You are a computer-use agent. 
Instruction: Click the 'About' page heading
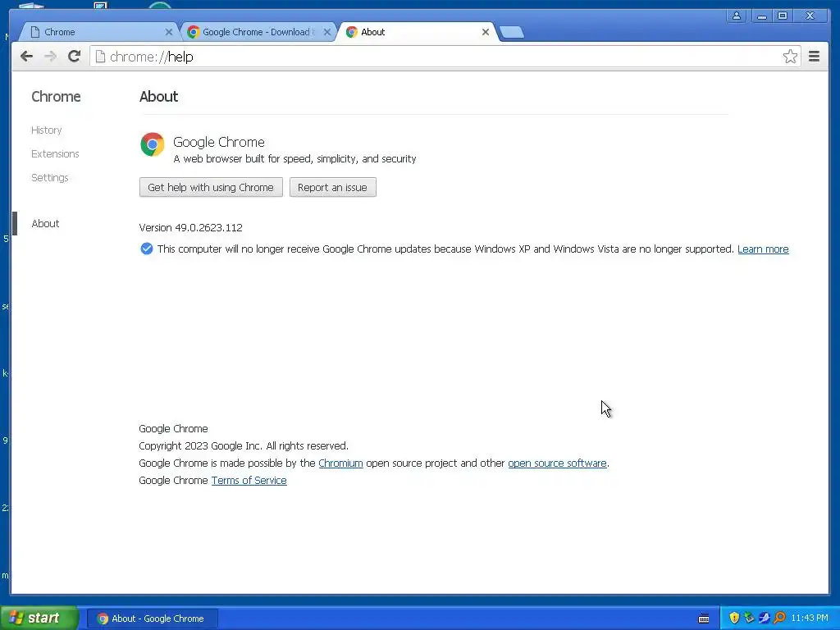point(158,97)
